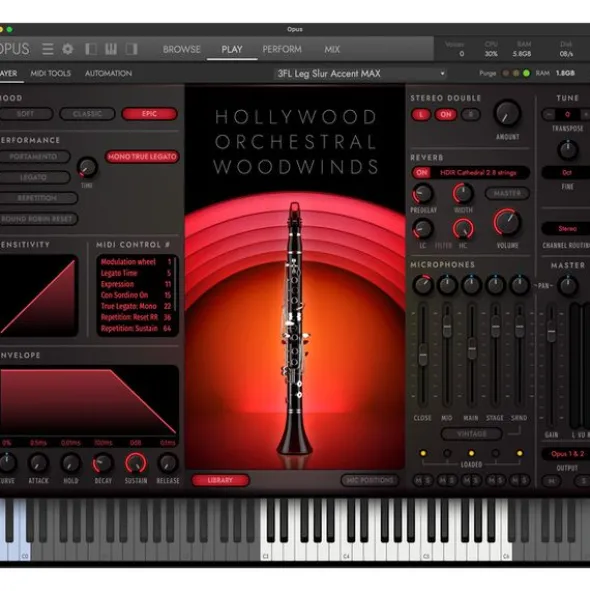This screenshot has height=591, width=590.
Task: Click the envelope Decay knob
Action: tap(103, 464)
